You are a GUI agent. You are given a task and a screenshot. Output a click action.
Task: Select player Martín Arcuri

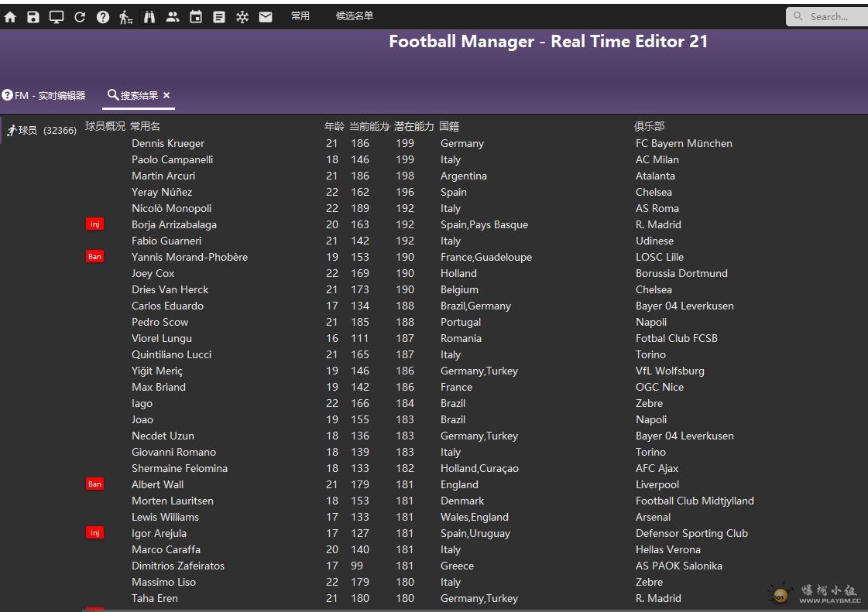[163, 176]
